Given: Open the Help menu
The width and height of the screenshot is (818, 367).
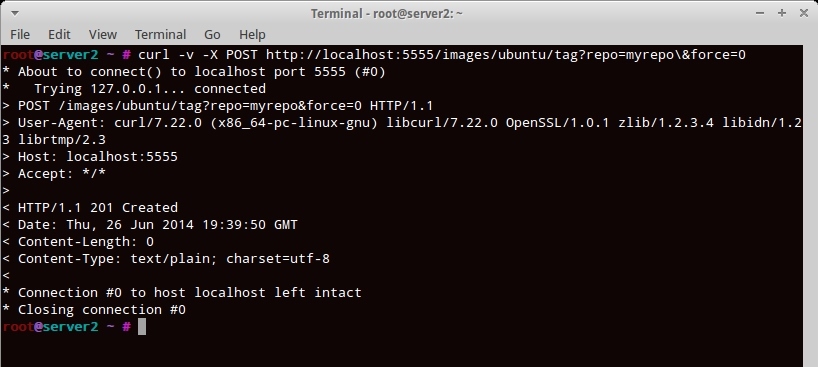Looking at the screenshot, I should coord(252,34).
